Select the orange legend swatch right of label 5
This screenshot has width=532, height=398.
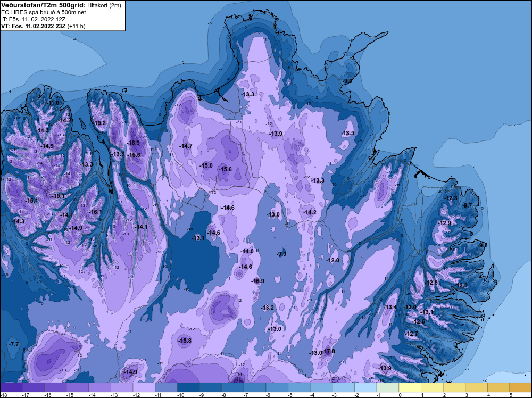point(520,387)
